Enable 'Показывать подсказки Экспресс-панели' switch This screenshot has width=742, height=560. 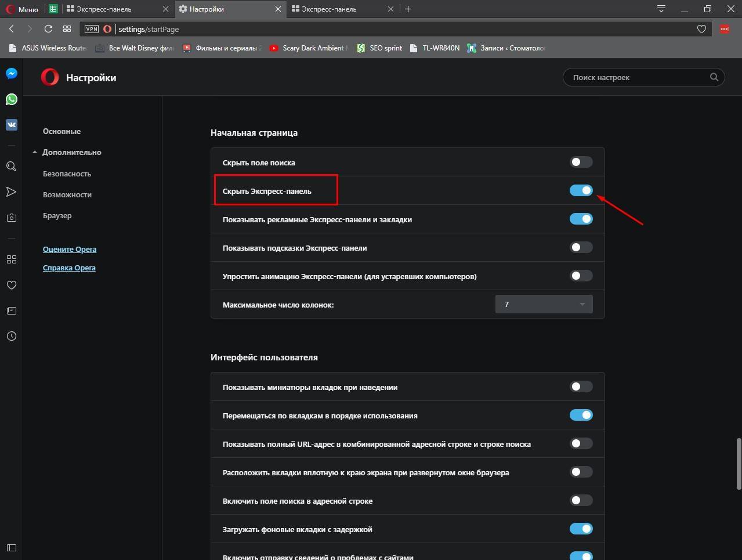click(581, 247)
